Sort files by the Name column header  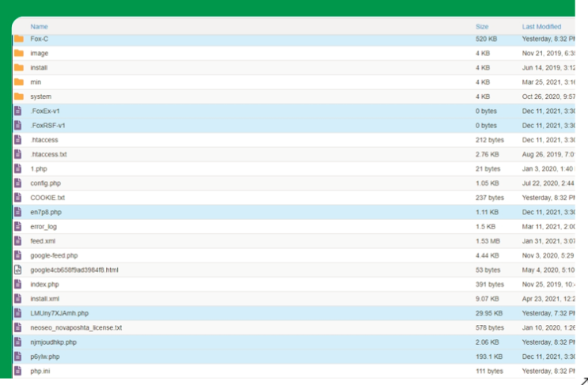(x=39, y=27)
